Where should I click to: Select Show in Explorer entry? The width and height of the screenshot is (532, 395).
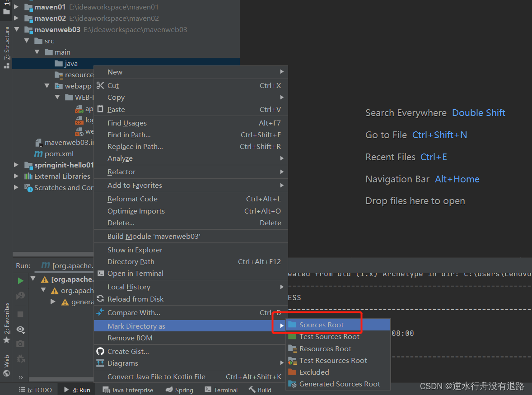tap(191, 250)
